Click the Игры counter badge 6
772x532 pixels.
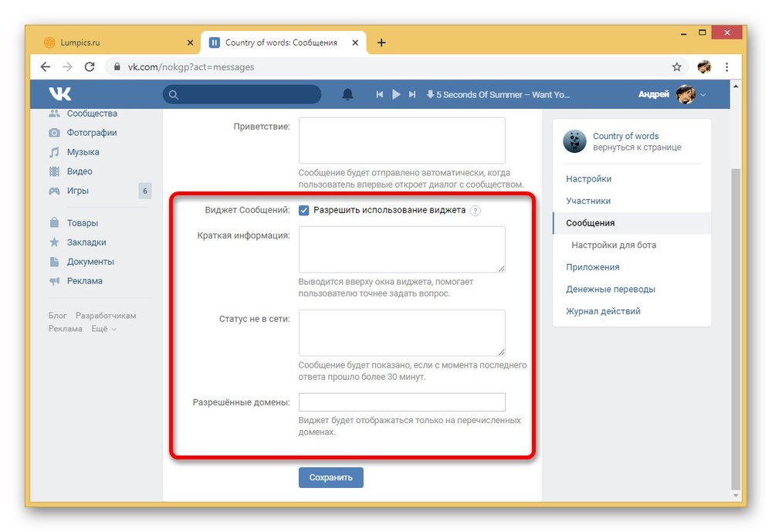pos(145,191)
